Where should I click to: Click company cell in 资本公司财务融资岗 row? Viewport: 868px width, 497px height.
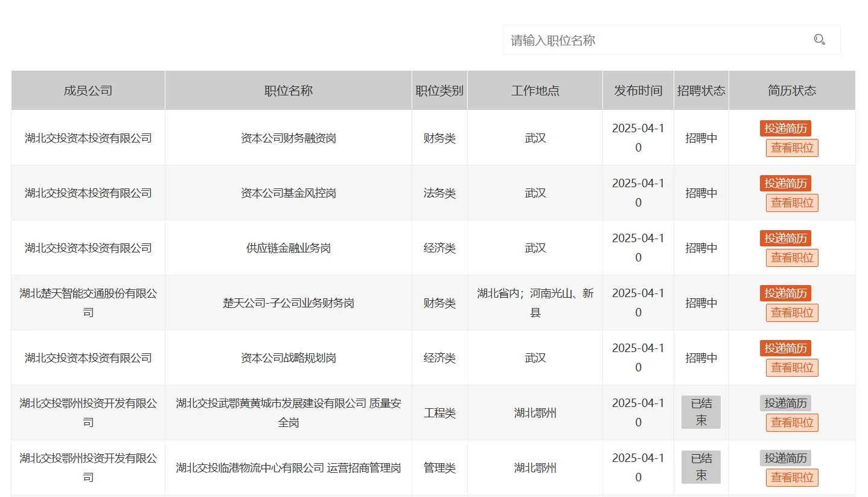pos(88,138)
